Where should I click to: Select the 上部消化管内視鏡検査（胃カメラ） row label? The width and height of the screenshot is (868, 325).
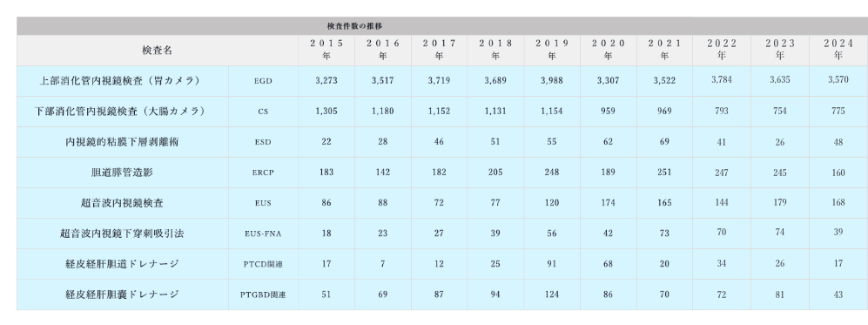pyautogui.click(x=119, y=81)
